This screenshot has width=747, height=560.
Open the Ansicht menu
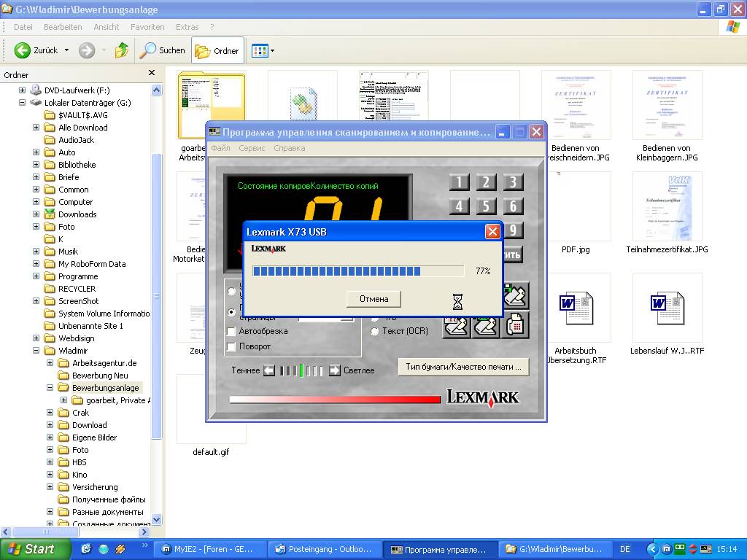click(x=107, y=27)
